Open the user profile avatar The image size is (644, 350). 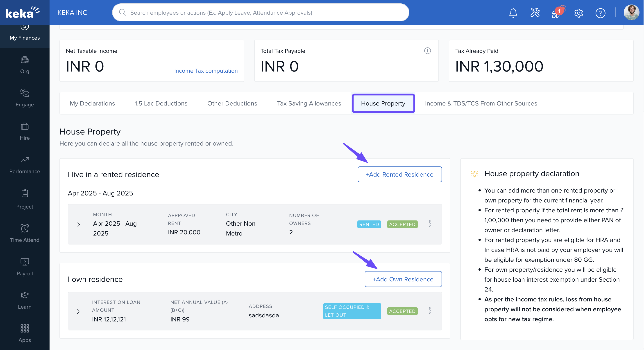[x=631, y=13]
